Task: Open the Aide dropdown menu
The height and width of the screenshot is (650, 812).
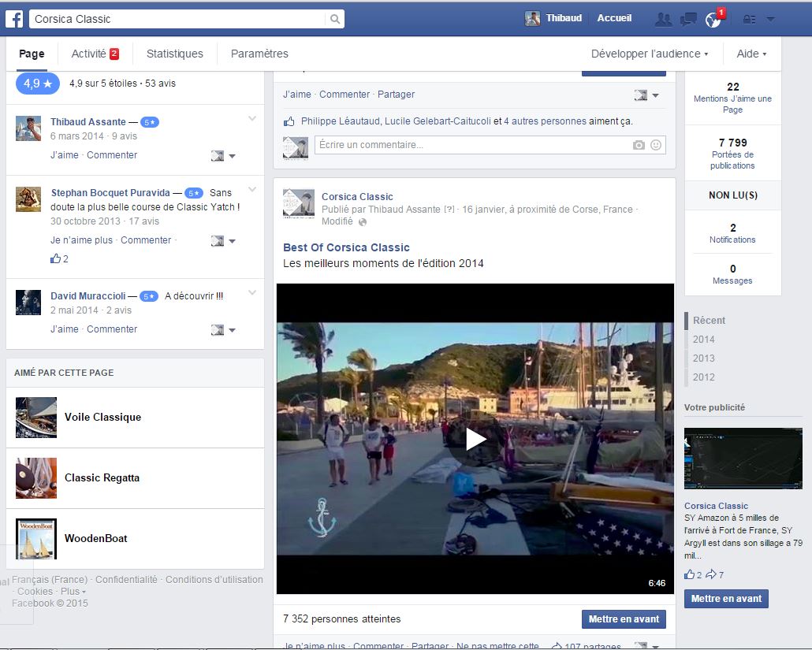Action: (751, 54)
